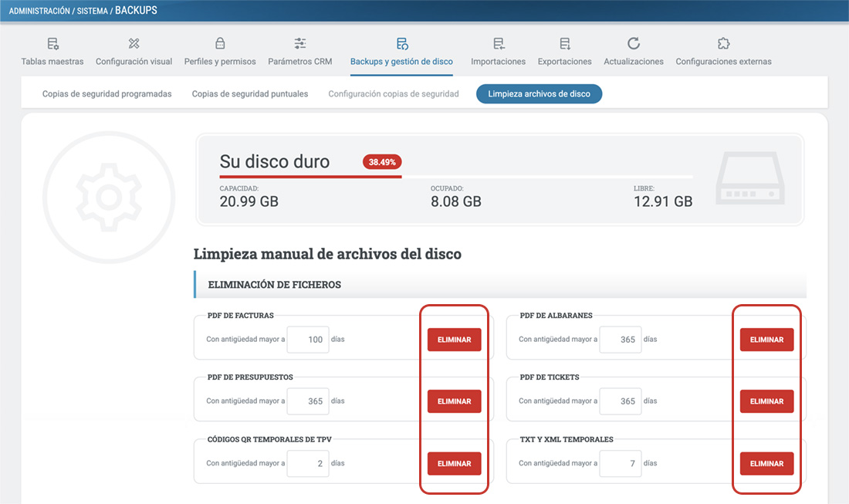Image resolution: width=849 pixels, height=504 pixels.
Task: Click the 'OCUPADO:' label
Action: (x=447, y=188)
